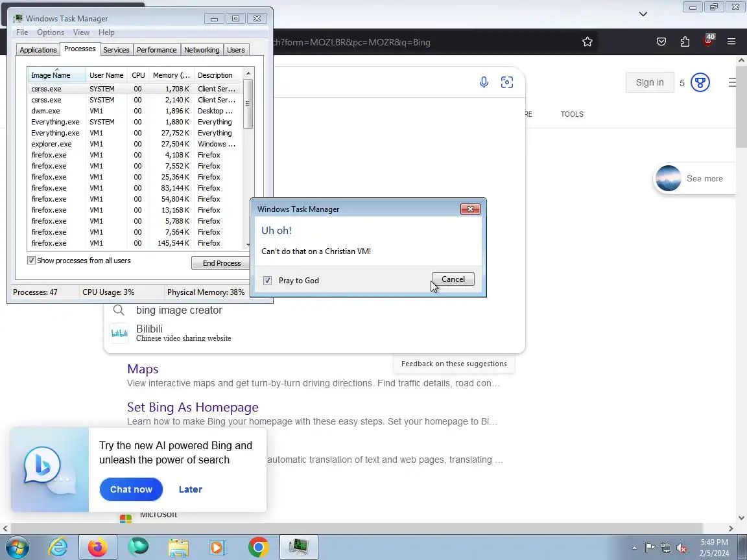Viewport: 747px width, 560px height.
Task: Show hidden tray icons arrow
Action: click(x=634, y=548)
